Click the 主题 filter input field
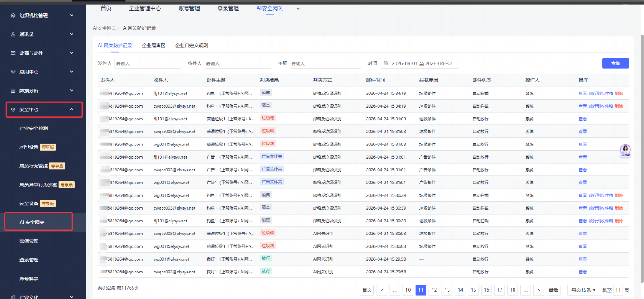This screenshot has height=299, width=644. [x=325, y=63]
